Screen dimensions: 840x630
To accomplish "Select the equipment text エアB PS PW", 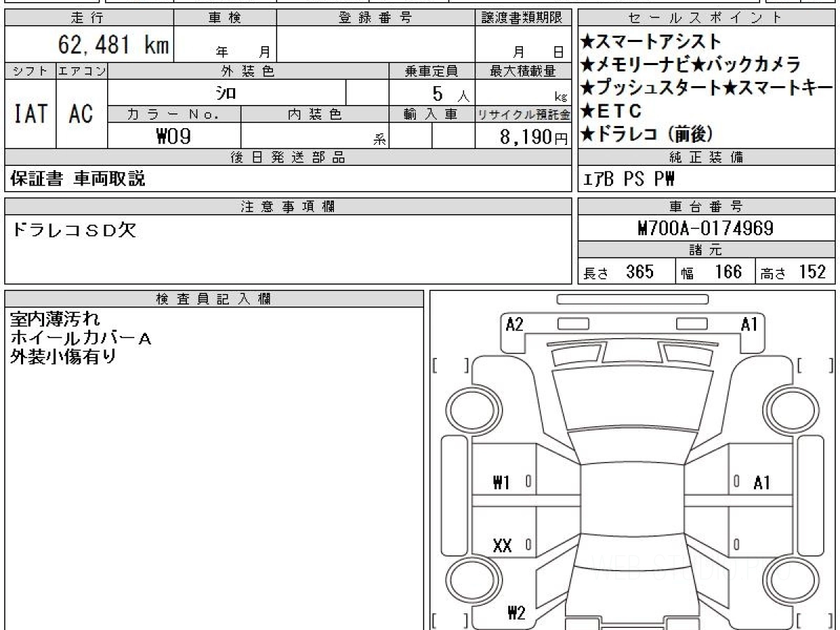I will tap(629, 180).
